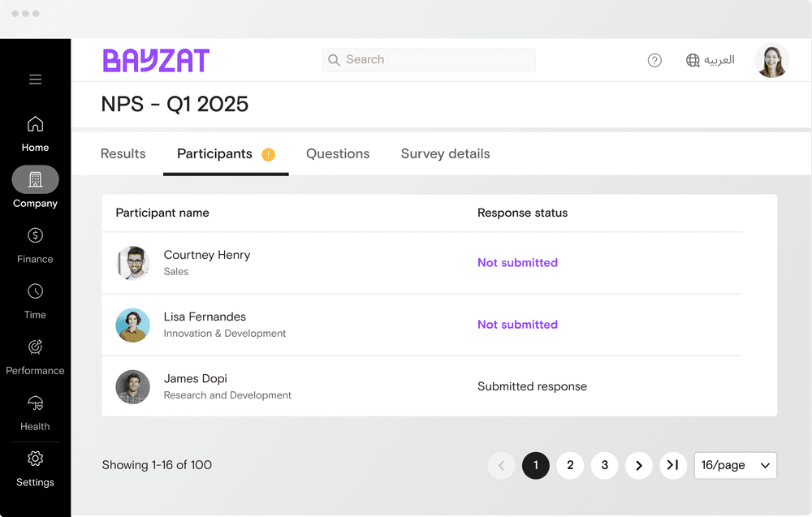Jump to last page arrow
Viewport: 812px width, 517px height.
click(x=673, y=465)
